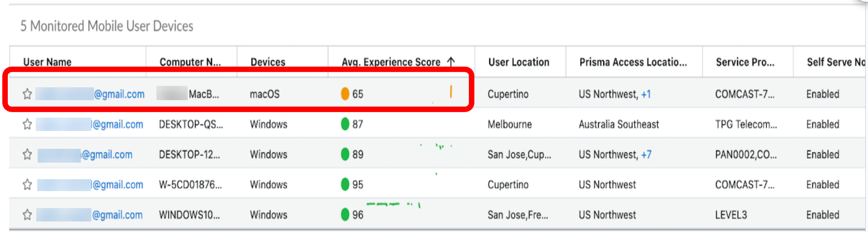Click the green status dot for score 96
Image resolution: width=868 pixels, height=232 pixels.
click(345, 215)
